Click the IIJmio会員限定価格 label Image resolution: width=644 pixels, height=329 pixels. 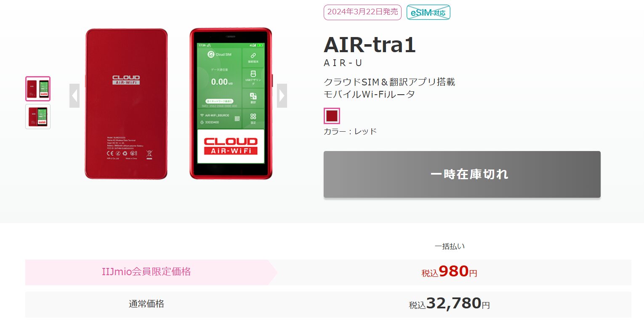(146, 272)
